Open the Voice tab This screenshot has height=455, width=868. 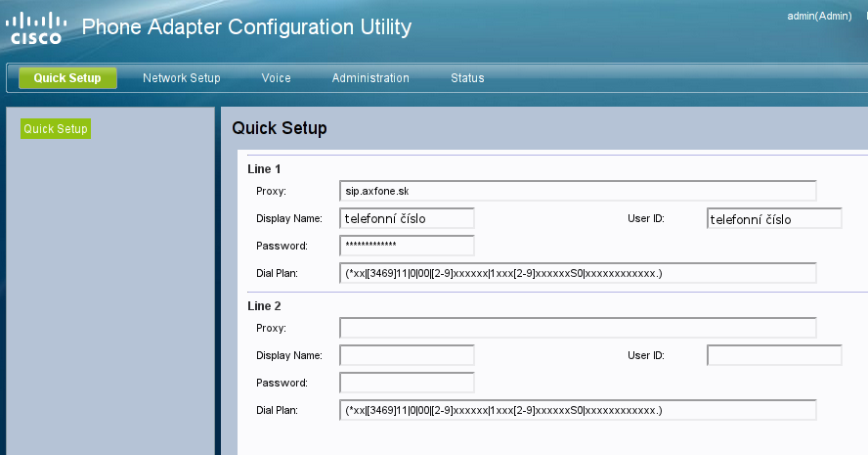pos(276,78)
